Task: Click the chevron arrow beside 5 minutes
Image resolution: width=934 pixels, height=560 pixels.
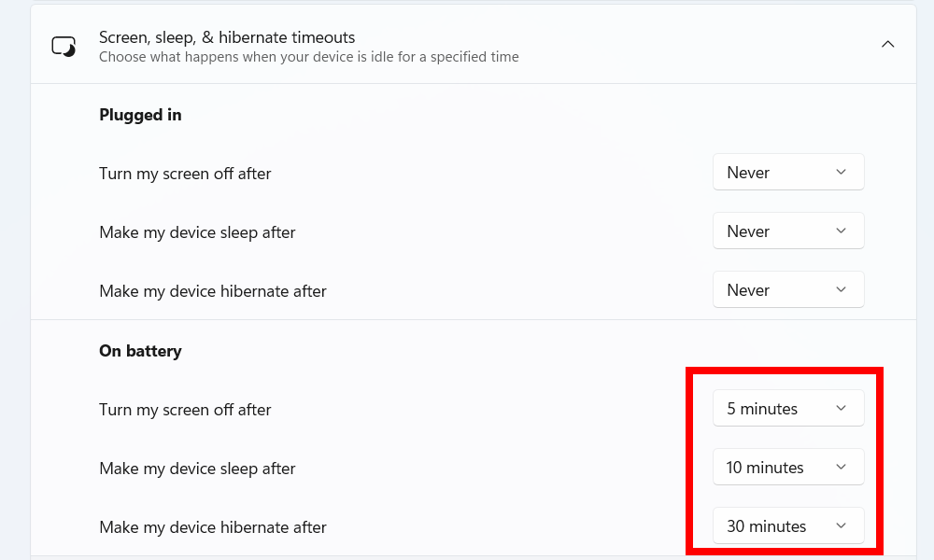Action: pyautogui.click(x=841, y=409)
